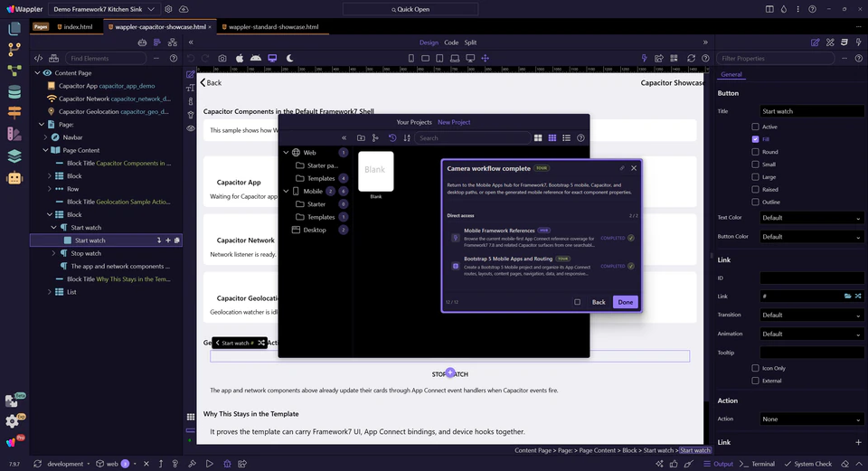This screenshot has width=868, height=471.
Task: Click the history icon in project browser
Action: [392, 137]
